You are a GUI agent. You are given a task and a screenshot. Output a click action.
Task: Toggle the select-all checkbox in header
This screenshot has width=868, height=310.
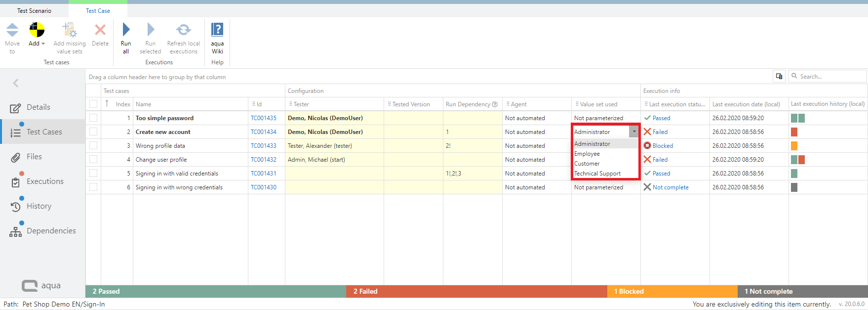coord(93,104)
